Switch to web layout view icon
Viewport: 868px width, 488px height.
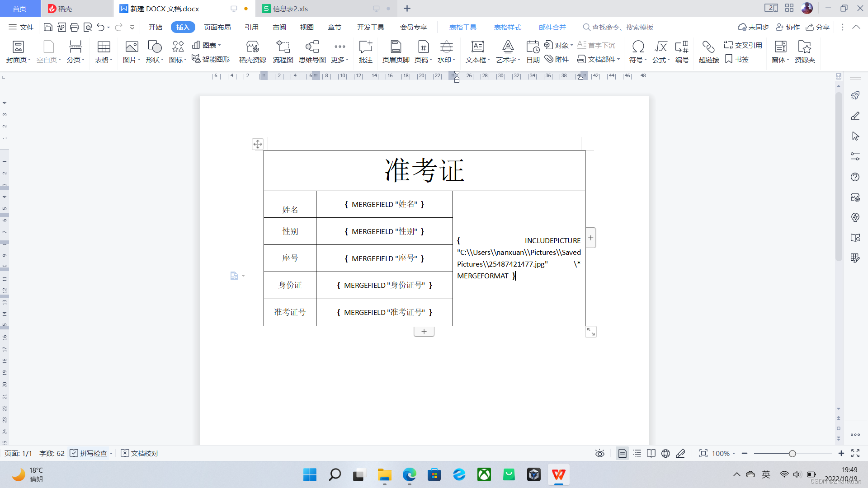(x=665, y=453)
